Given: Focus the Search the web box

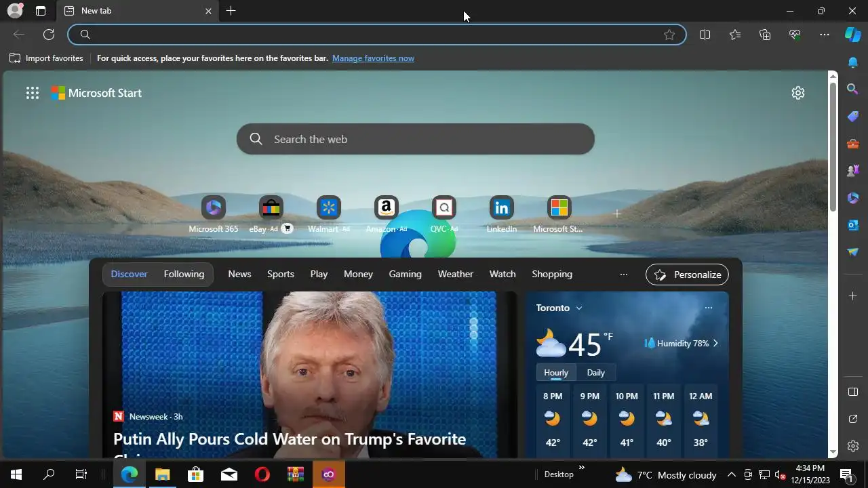Looking at the screenshot, I should (416, 139).
